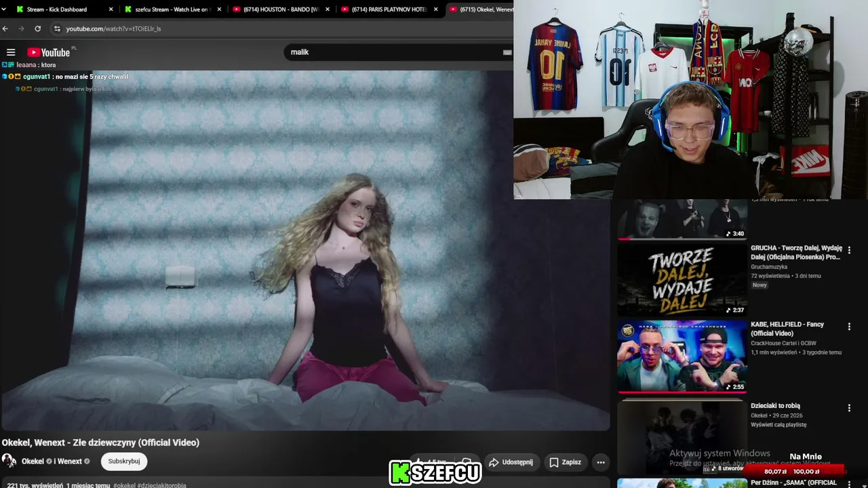Save the video with Zapisz
This screenshot has width=868, height=488.
pos(565,462)
